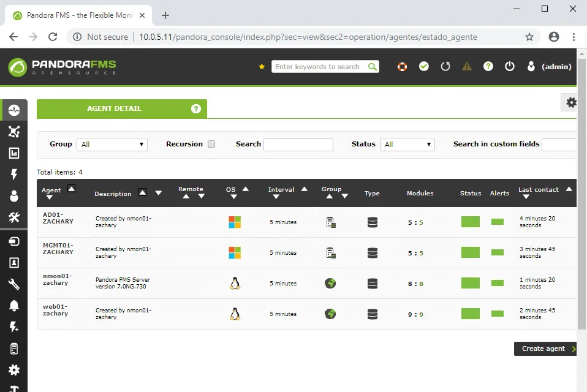Screen dimensions: 587x392
Task: Click the green alerts box for nmon01-zachary
Action: [497, 283]
